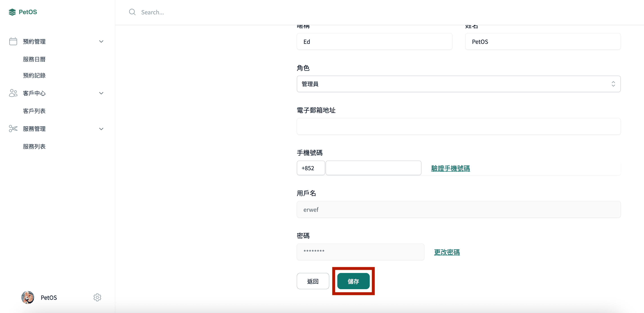Select the 服務管理 menu heading

[34, 129]
